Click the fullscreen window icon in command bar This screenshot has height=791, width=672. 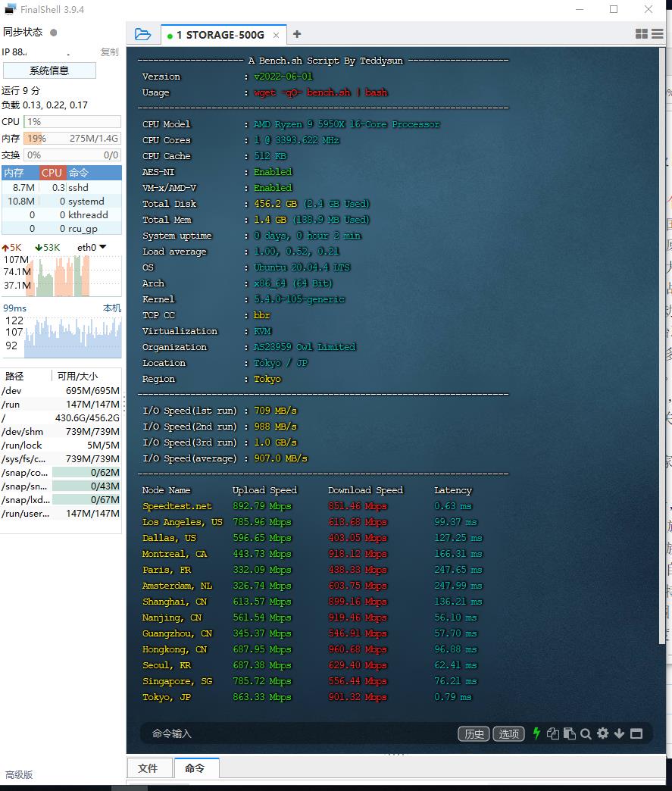tap(636, 733)
